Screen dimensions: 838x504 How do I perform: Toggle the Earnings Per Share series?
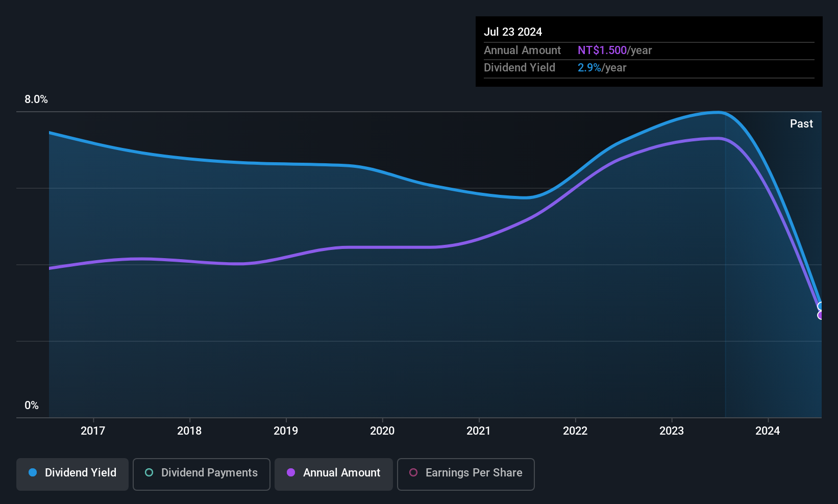pos(465,474)
